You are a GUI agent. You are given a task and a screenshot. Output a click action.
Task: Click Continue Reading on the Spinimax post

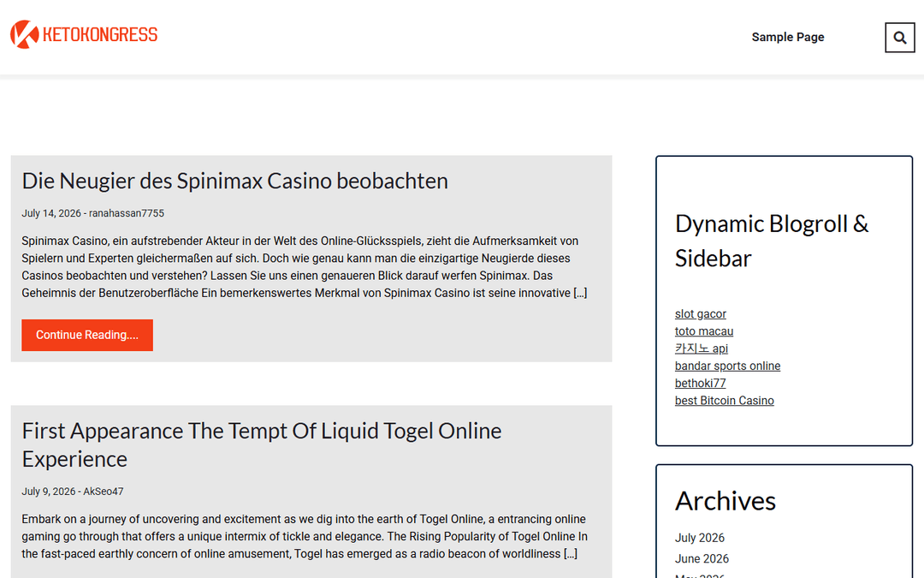coord(87,335)
